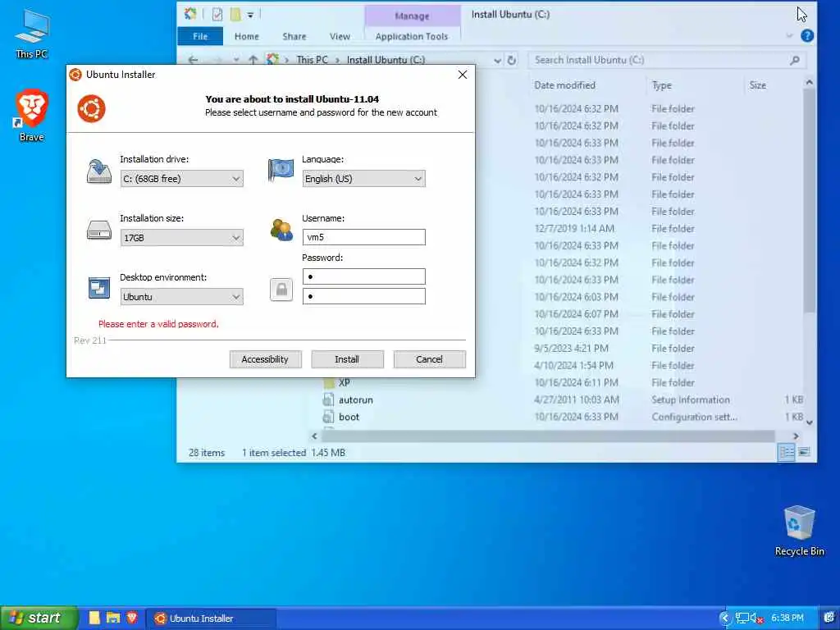Image resolution: width=840 pixels, height=630 pixels.
Task: Expand the recent locations arrow in Explorer
Action: [x=236, y=60]
